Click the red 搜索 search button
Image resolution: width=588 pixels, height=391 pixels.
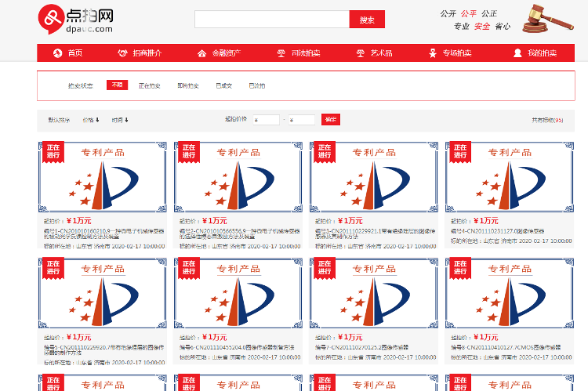click(x=367, y=19)
